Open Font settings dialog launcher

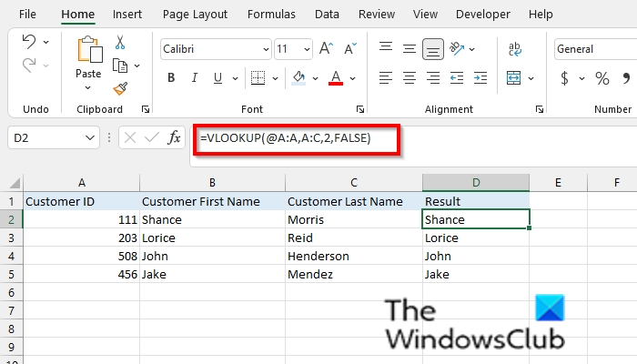[360, 109]
